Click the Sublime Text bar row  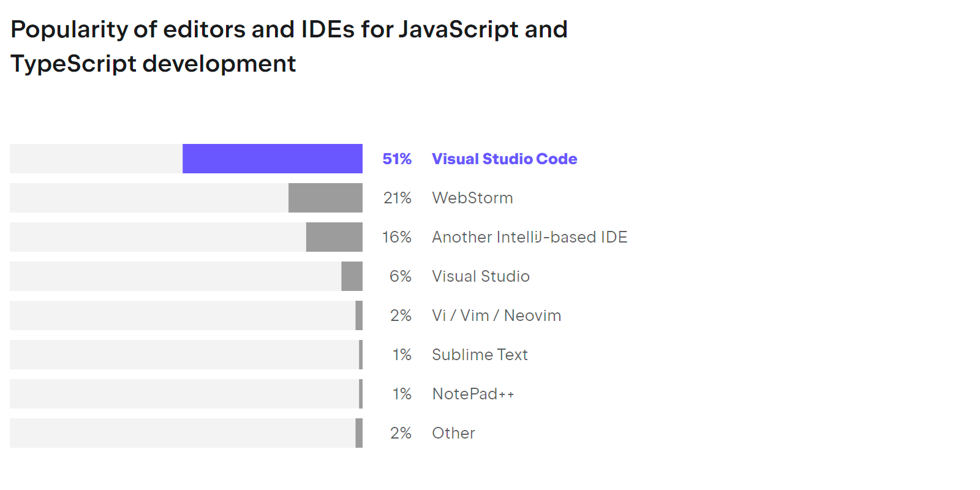tap(186, 355)
